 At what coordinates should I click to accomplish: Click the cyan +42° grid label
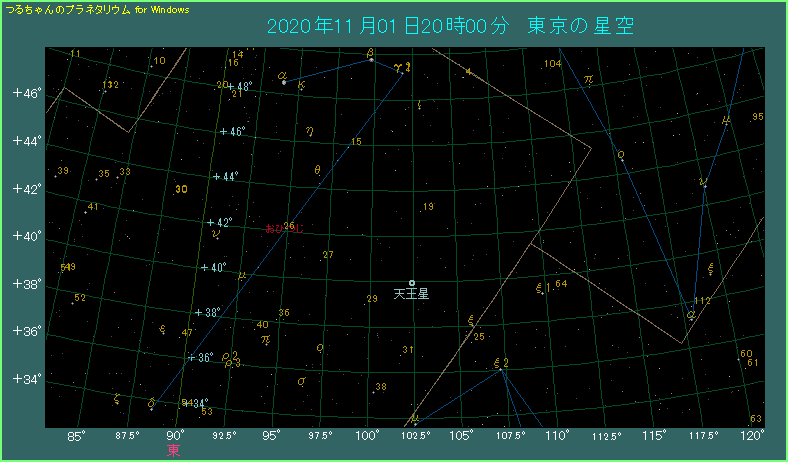click(218, 222)
